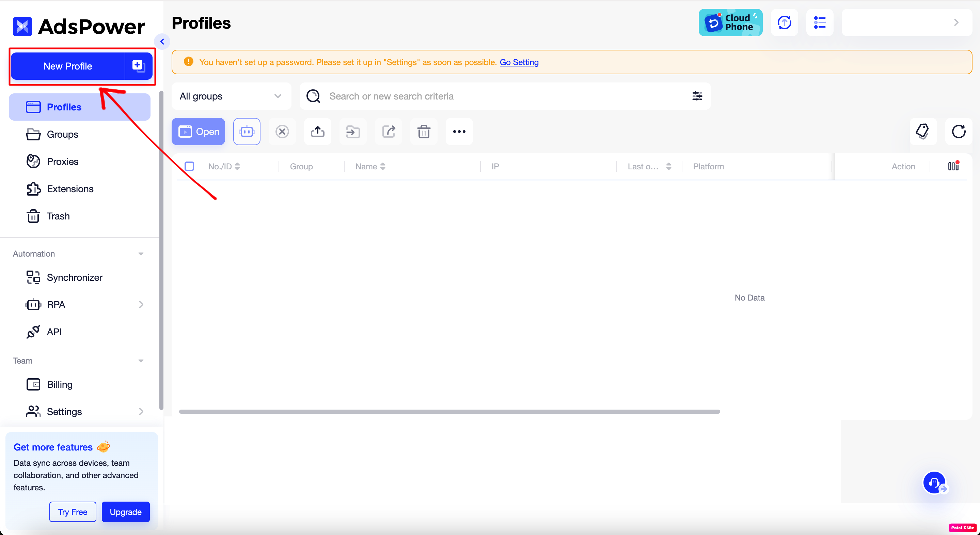Click the share profiles toolbar icon
This screenshot has height=535, width=980.
click(389, 132)
